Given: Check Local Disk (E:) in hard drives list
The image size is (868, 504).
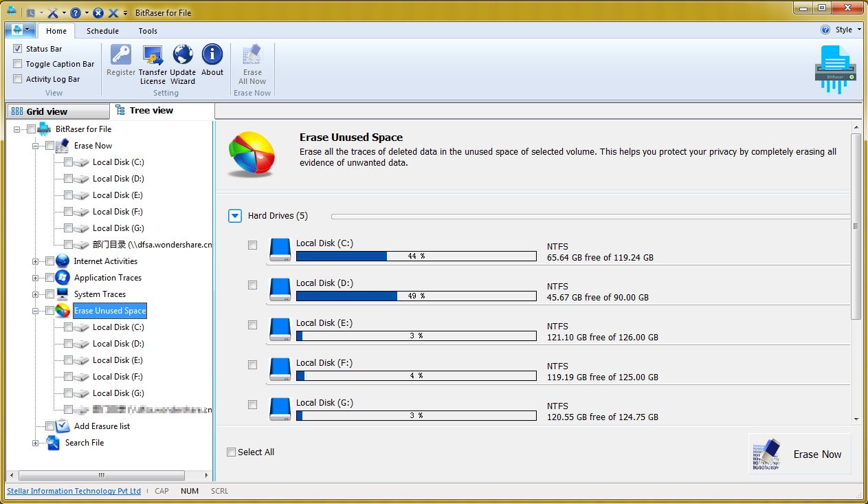Looking at the screenshot, I should coord(253,325).
